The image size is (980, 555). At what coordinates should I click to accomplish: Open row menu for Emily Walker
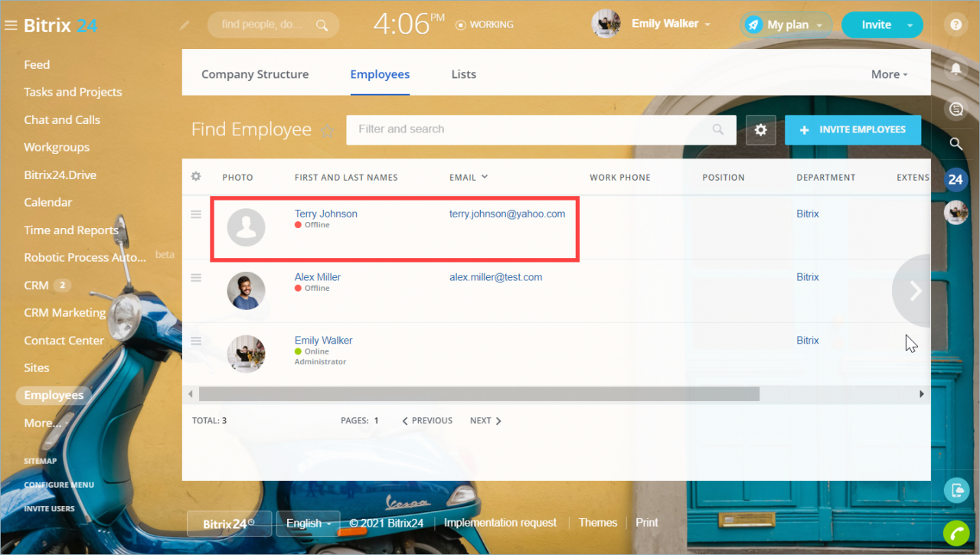tap(196, 341)
